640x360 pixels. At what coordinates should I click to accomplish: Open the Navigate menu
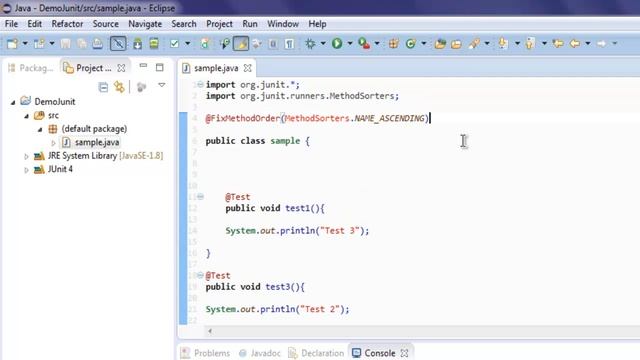[x=145, y=24]
